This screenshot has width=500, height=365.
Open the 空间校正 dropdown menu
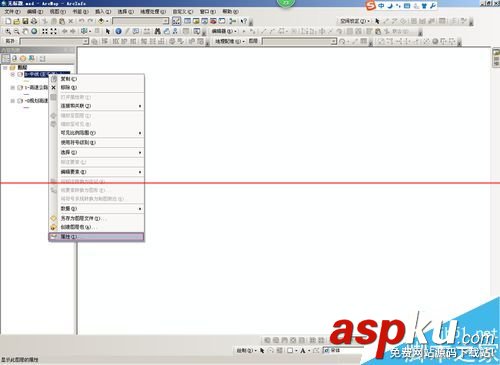pyautogui.click(x=355, y=21)
